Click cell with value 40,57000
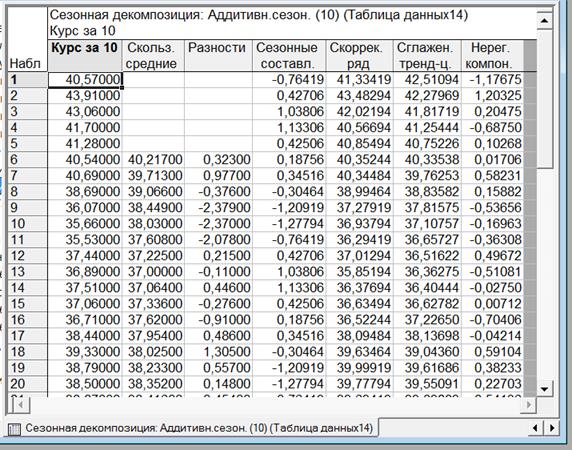Image resolution: width=572 pixels, height=450 pixels. [85, 79]
